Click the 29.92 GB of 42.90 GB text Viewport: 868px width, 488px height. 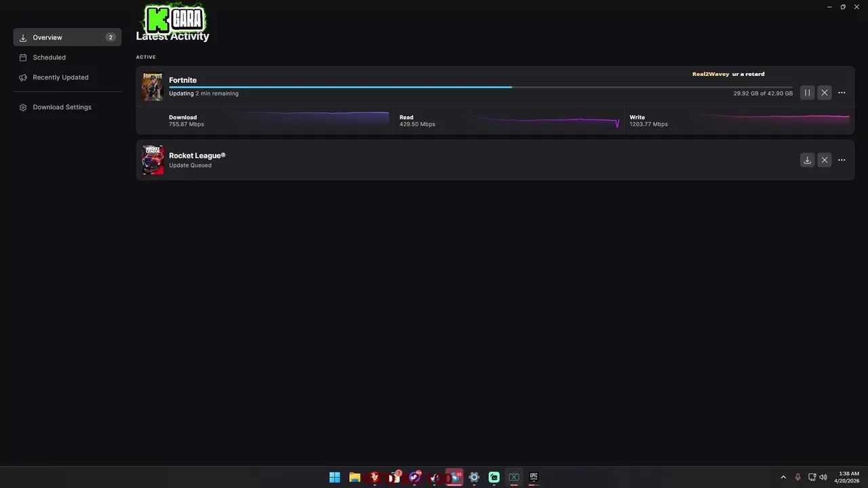click(763, 94)
